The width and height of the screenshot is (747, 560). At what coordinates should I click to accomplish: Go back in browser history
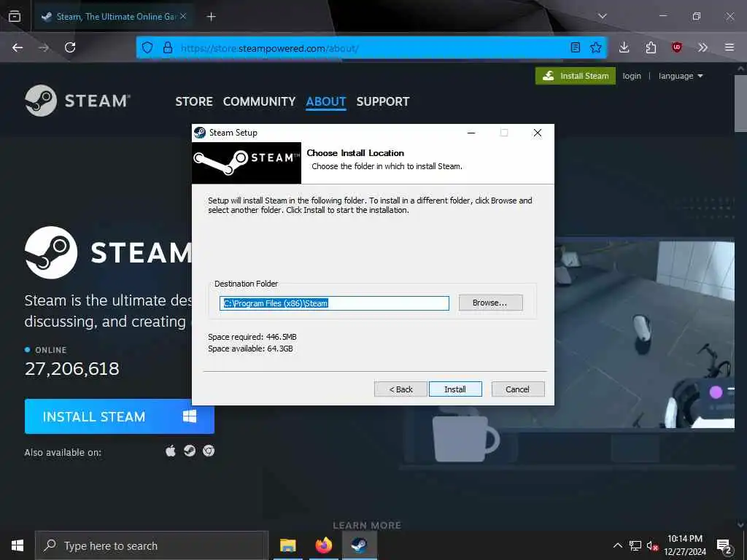point(18,47)
